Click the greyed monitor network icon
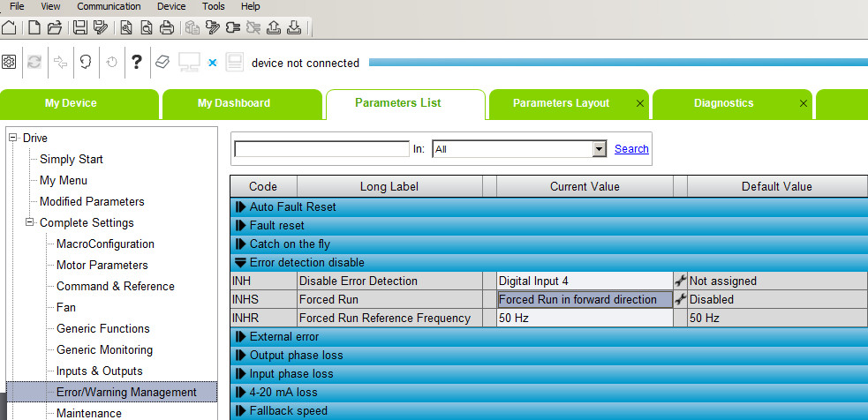This screenshot has height=420, width=868. click(x=189, y=62)
